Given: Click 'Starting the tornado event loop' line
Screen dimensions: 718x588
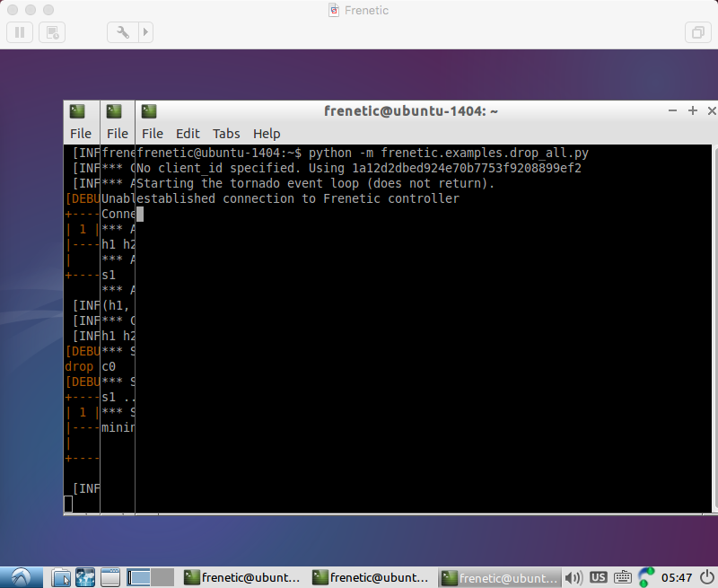Looking at the screenshot, I should [316, 184].
